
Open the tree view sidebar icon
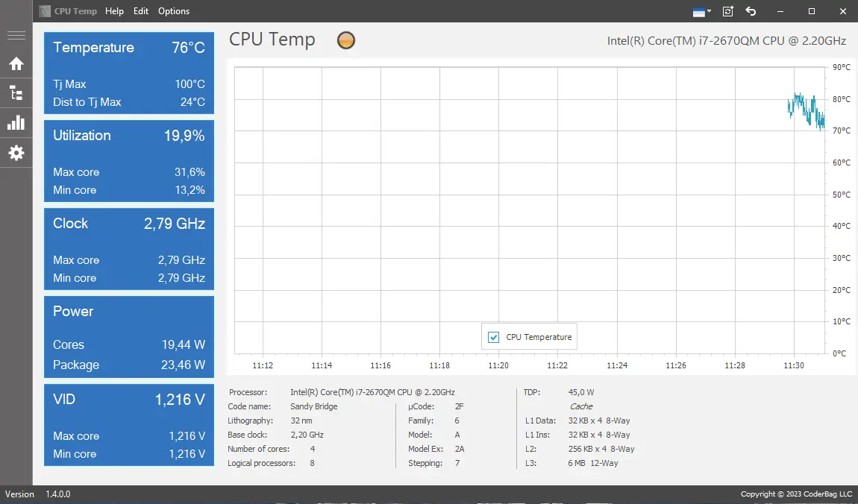[x=16, y=93]
